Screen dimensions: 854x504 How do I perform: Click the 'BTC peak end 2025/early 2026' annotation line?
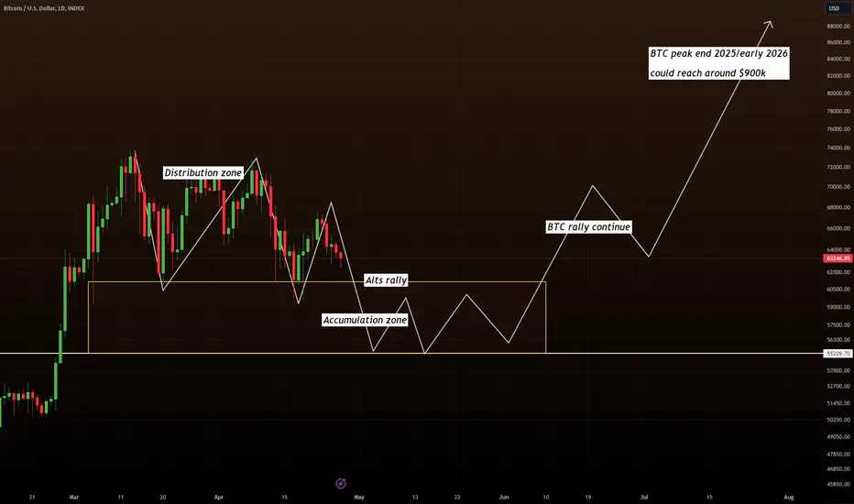[718, 53]
